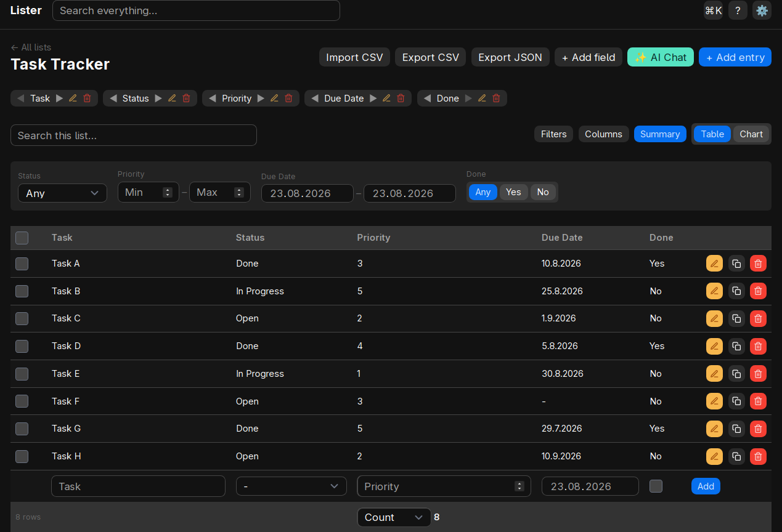Click the + Add field button

pyautogui.click(x=589, y=57)
